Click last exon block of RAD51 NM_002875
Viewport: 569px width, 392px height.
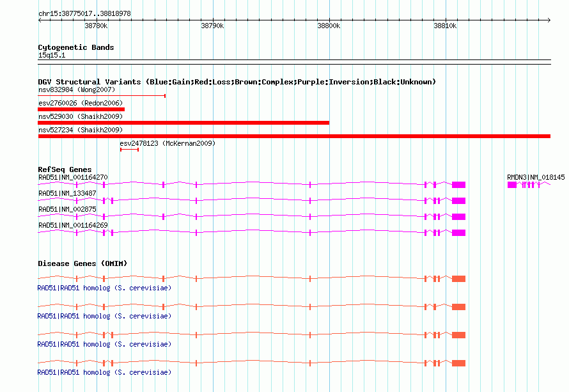coord(458,217)
